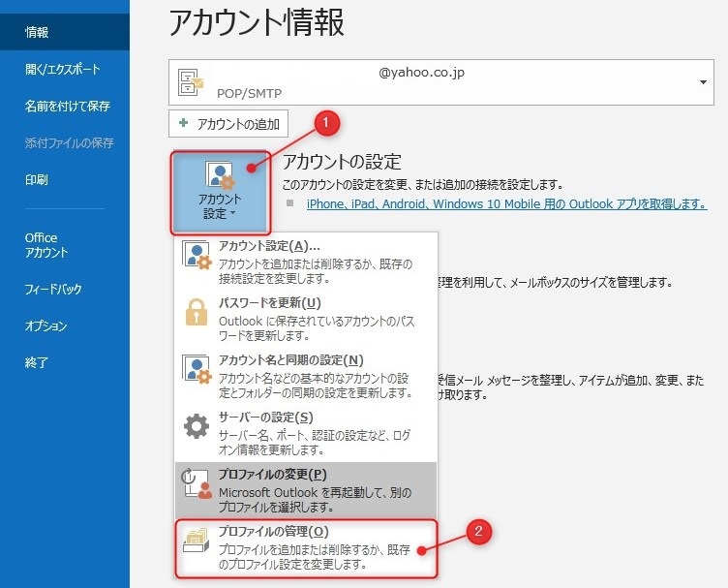Open オプション from the sidebar
The width and height of the screenshot is (728, 588).
pyautogui.click(x=46, y=326)
